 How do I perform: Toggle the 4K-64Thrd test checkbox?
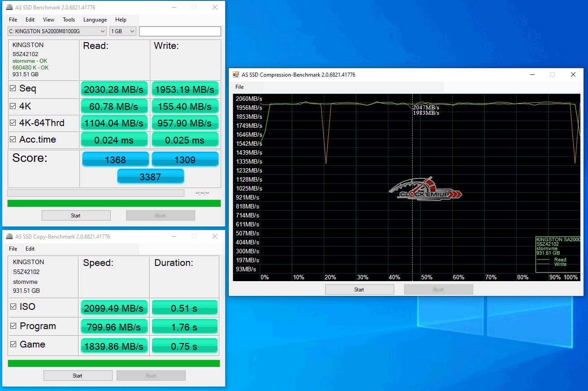pyautogui.click(x=13, y=123)
